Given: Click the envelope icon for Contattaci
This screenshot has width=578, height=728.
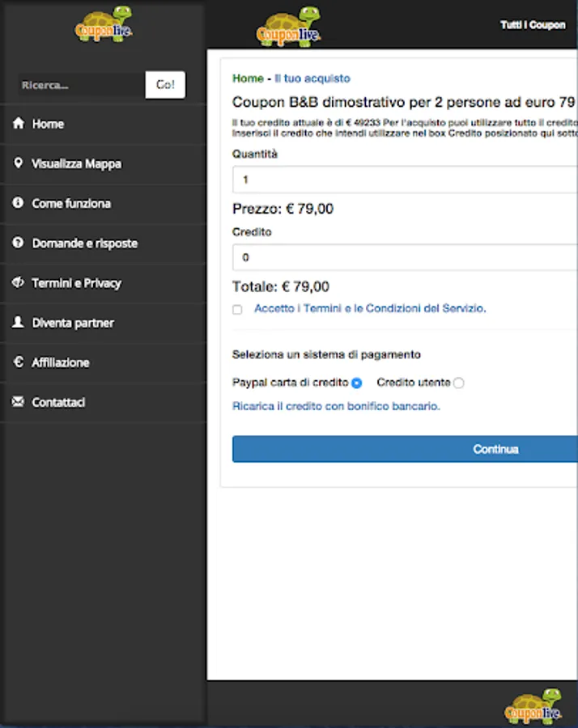Looking at the screenshot, I should coord(18,402).
